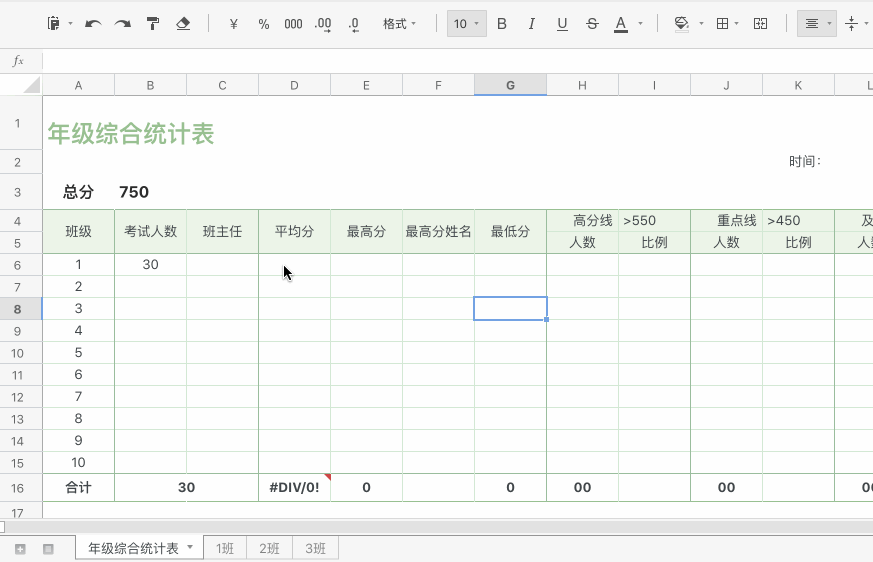Apply yen currency format
873x562 pixels.
click(233, 24)
